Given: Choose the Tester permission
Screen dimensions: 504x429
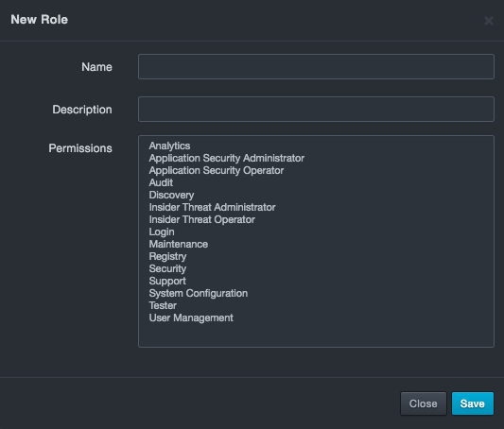Looking at the screenshot, I should tap(163, 305).
